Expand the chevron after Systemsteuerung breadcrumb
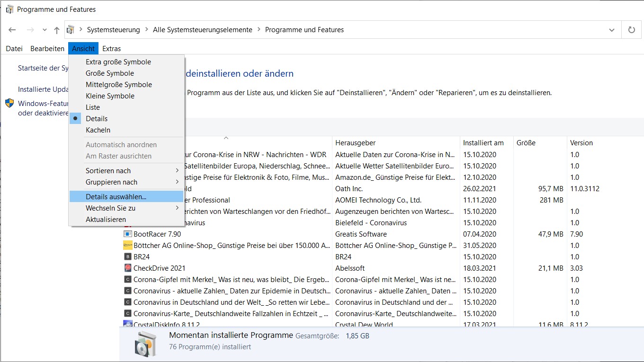 coord(146,30)
